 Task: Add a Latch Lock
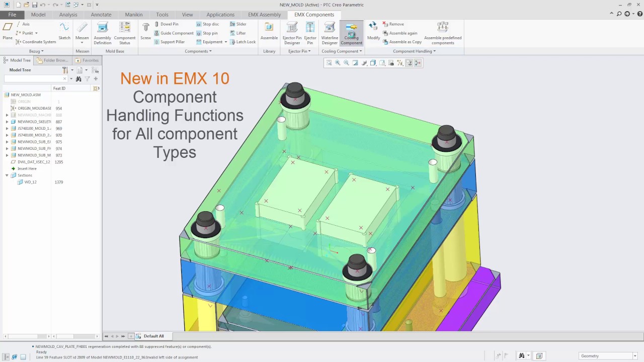click(243, 42)
